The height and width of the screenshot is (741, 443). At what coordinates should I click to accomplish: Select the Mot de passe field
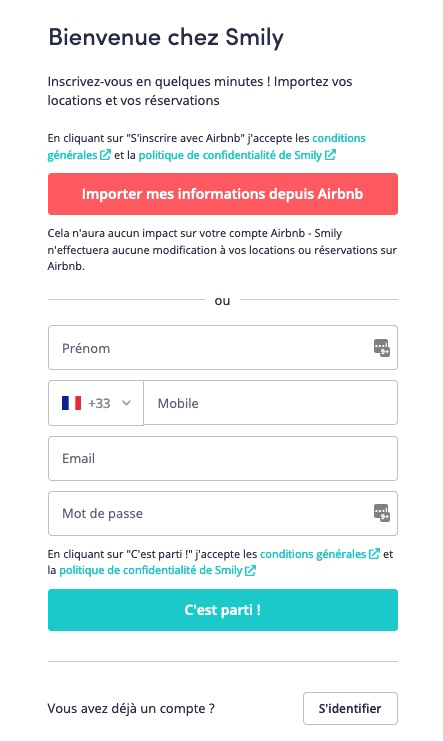pyautogui.click(x=223, y=513)
